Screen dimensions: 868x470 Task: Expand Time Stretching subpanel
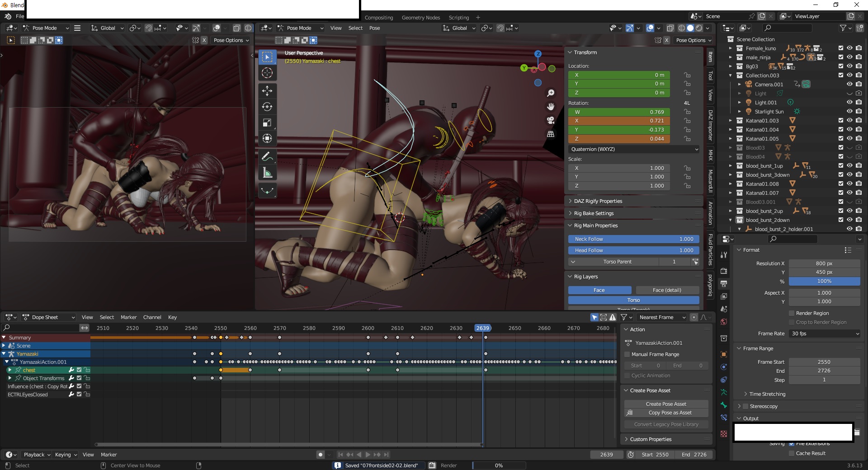pyautogui.click(x=767, y=394)
